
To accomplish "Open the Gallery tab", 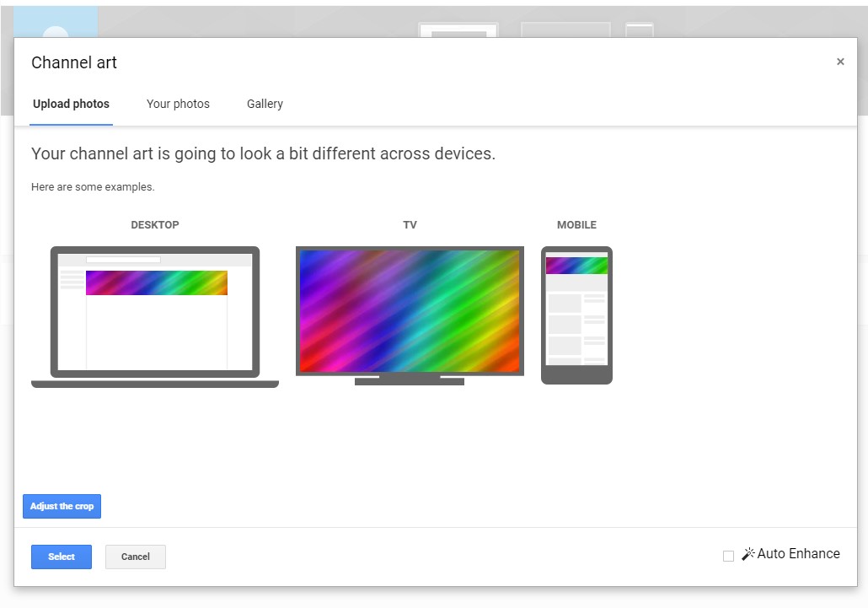I will click(x=265, y=104).
